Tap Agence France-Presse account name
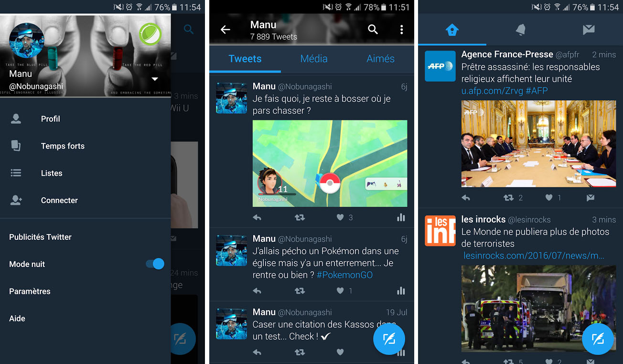 point(507,54)
